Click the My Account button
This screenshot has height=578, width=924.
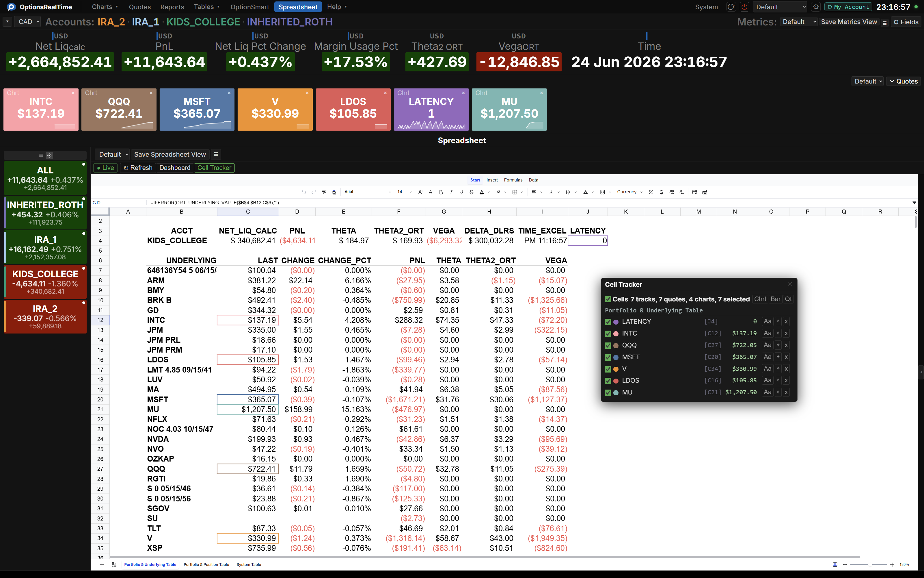(848, 7)
